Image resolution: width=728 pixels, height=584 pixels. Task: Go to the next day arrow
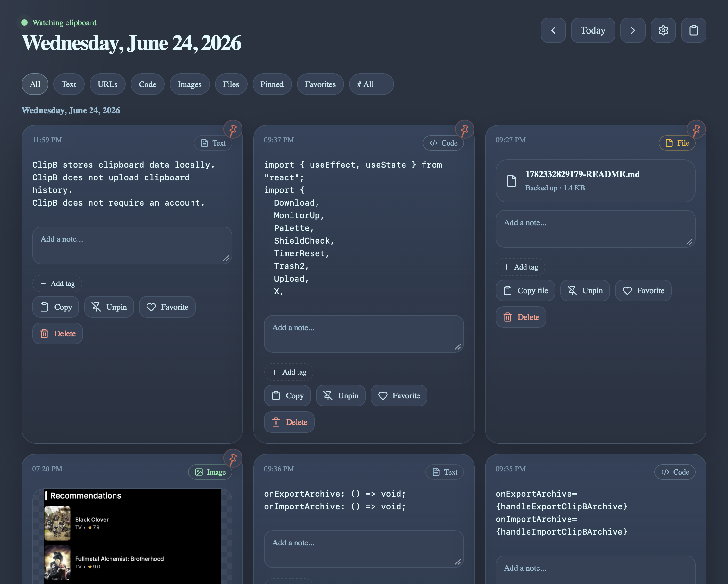coord(633,30)
